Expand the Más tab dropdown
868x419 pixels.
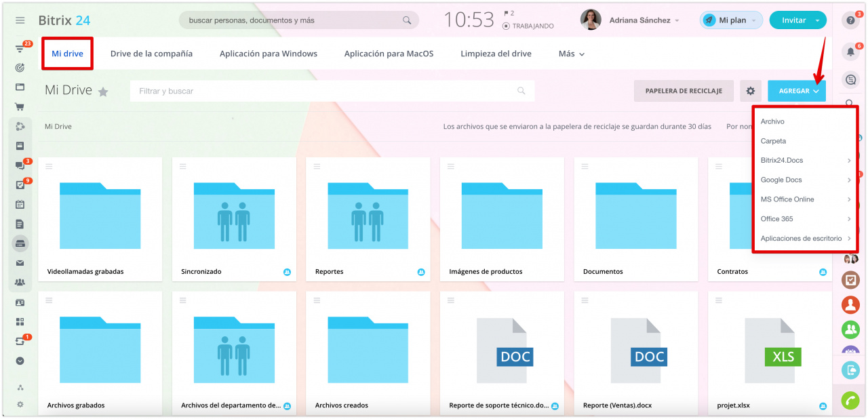(572, 54)
